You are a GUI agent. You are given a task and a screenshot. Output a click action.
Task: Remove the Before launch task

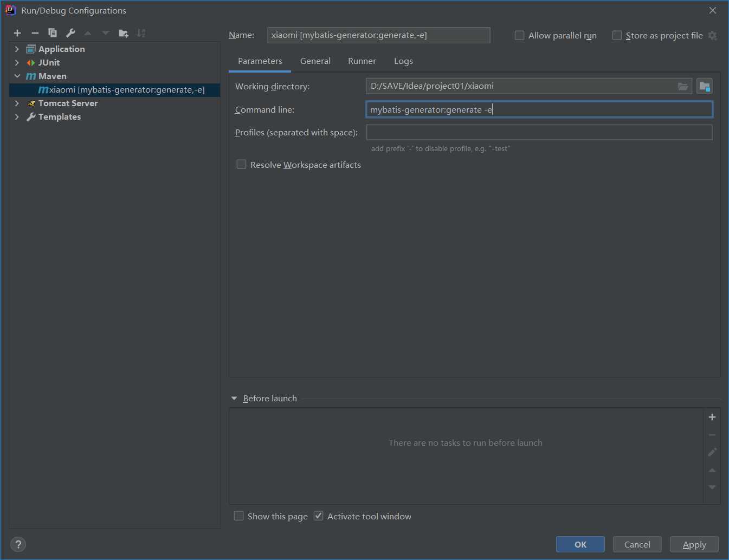(x=712, y=435)
